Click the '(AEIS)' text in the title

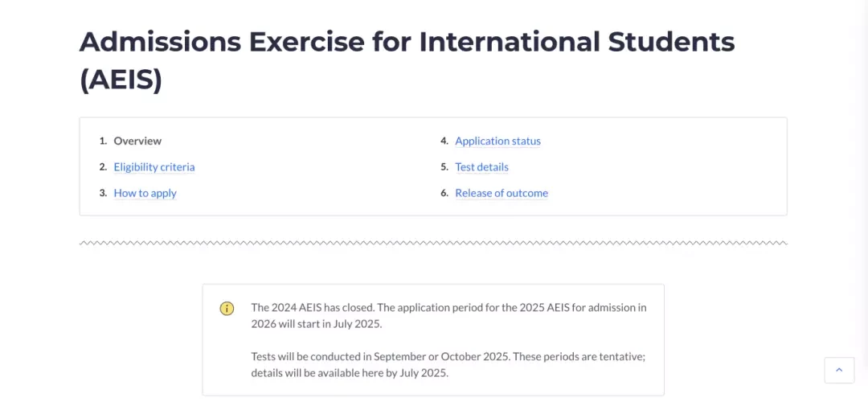point(121,81)
